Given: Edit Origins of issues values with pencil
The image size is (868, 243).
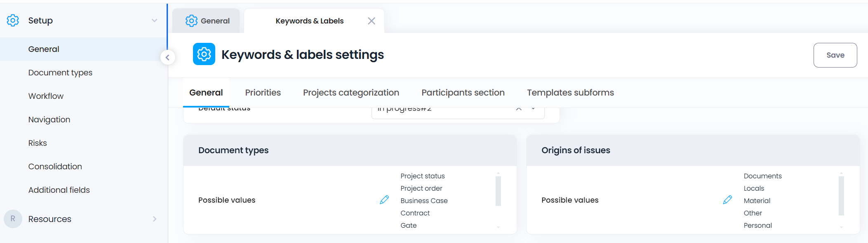Looking at the screenshot, I should 727,200.
